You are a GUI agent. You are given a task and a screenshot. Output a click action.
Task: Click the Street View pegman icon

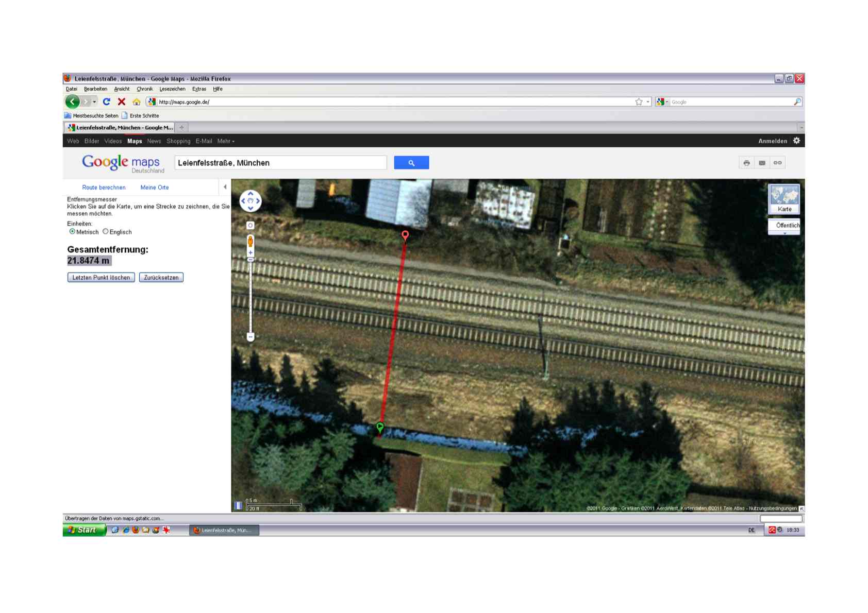tap(251, 242)
